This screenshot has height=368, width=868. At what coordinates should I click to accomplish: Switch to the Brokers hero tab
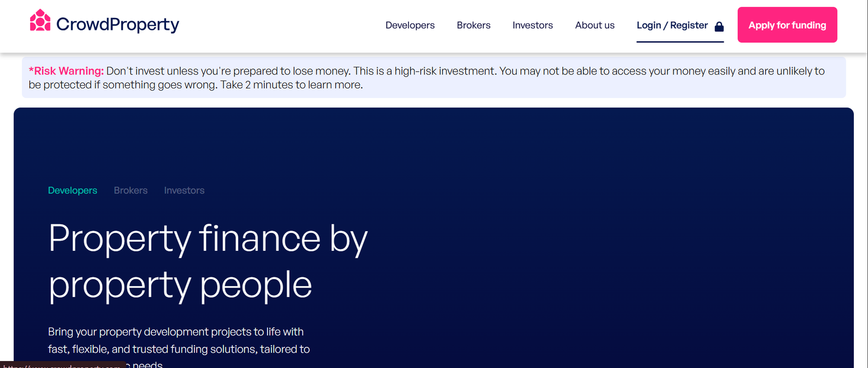pyautogui.click(x=130, y=191)
